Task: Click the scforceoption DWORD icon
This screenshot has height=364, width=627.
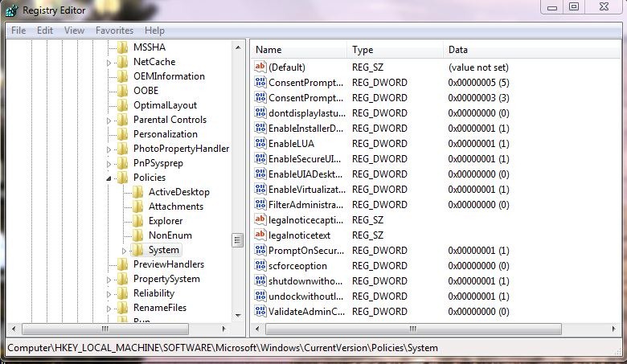Action: [x=260, y=265]
